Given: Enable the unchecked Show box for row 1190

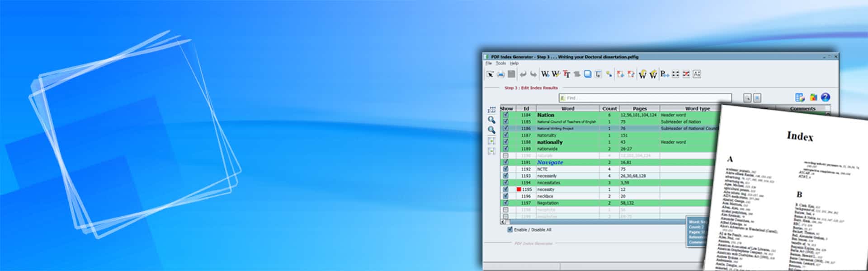Looking at the screenshot, I should point(506,155).
